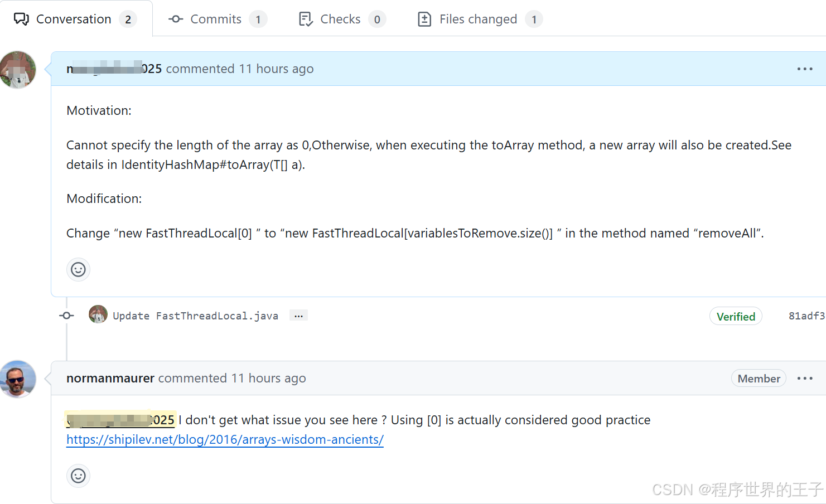This screenshot has width=826, height=504.
Task: Click the commit node dot on the timeline
Action: click(66, 315)
